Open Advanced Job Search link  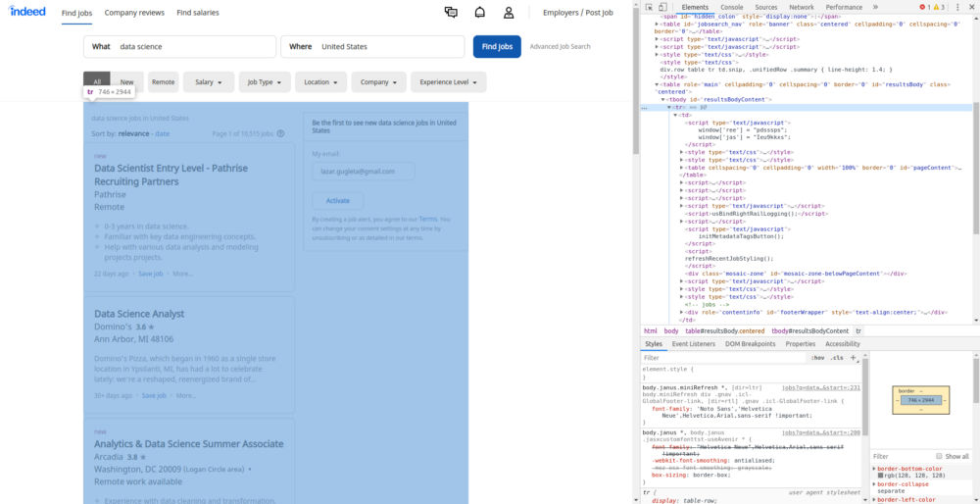[560, 46]
